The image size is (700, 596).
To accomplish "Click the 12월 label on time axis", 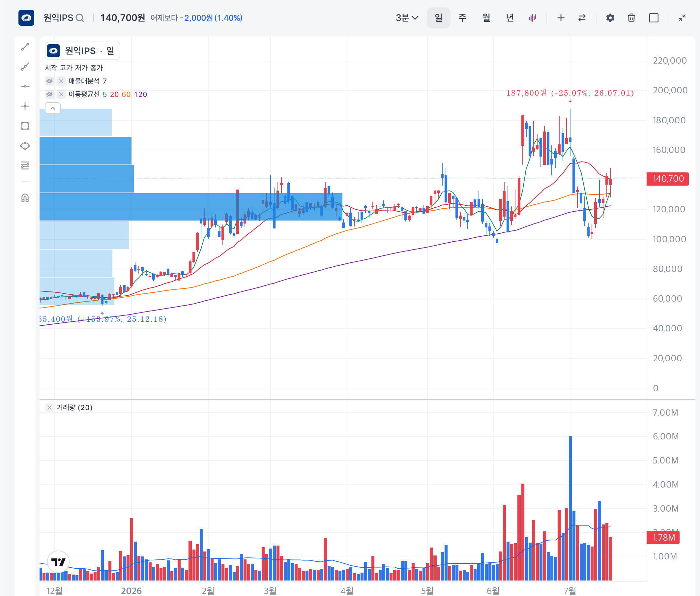I will click(54, 591).
